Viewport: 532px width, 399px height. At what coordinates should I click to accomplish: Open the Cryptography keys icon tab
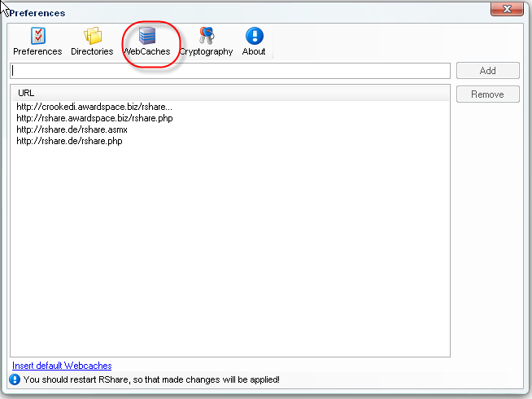(x=206, y=42)
